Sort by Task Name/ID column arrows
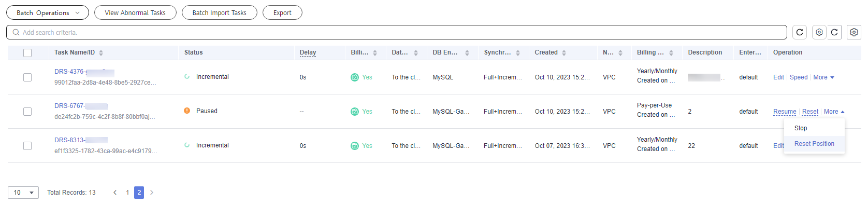Viewport: 868px width, 204px height. 101,52
